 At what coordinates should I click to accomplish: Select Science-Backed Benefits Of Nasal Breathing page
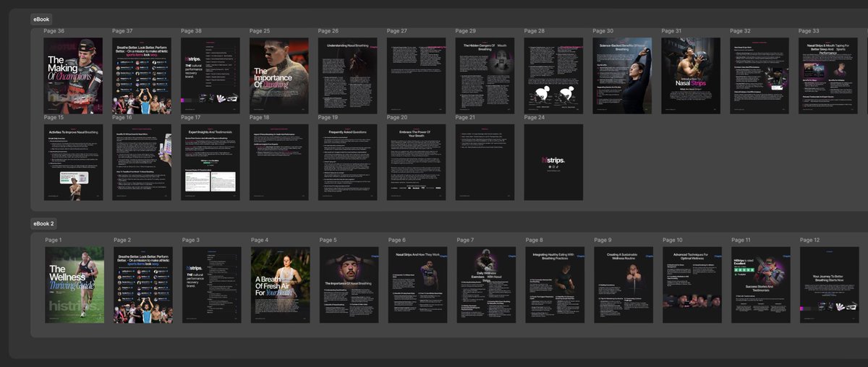[x=623, y=75]
